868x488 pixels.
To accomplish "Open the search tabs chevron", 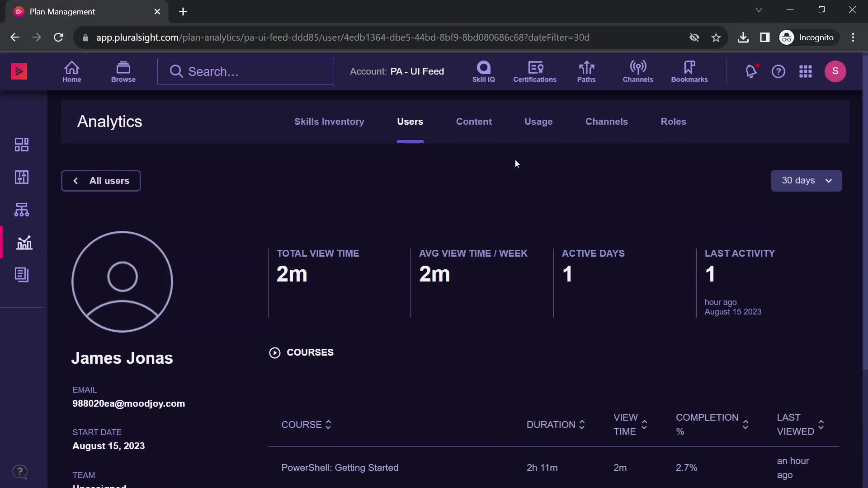I will pos(759,10).
